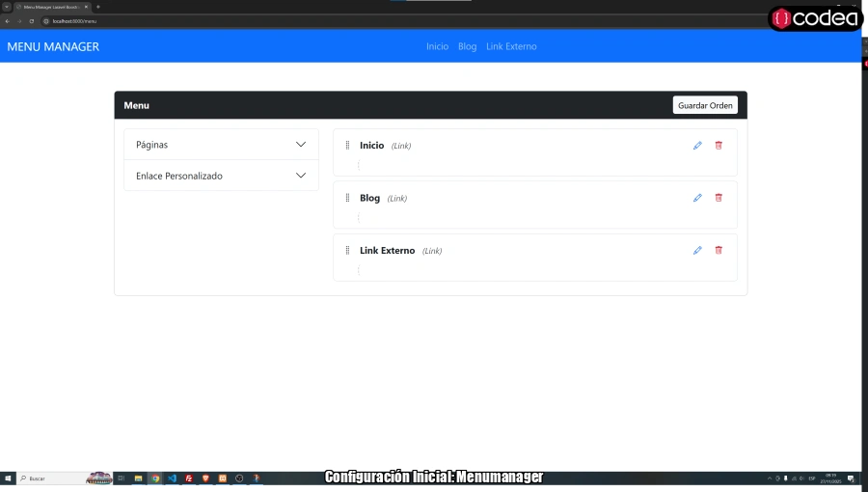
Task: Open the Link Externo navbar link
Action: pyautogui.click(x=511, y=46)
